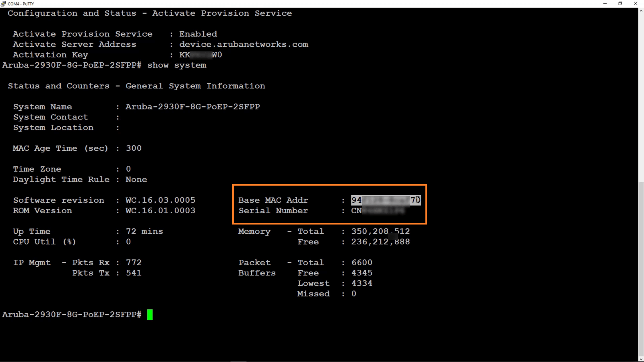Viewport: 644px width, 362px height.
Task: Click Memory Total value '350,208,512'
Action: [x=380, y=231]
